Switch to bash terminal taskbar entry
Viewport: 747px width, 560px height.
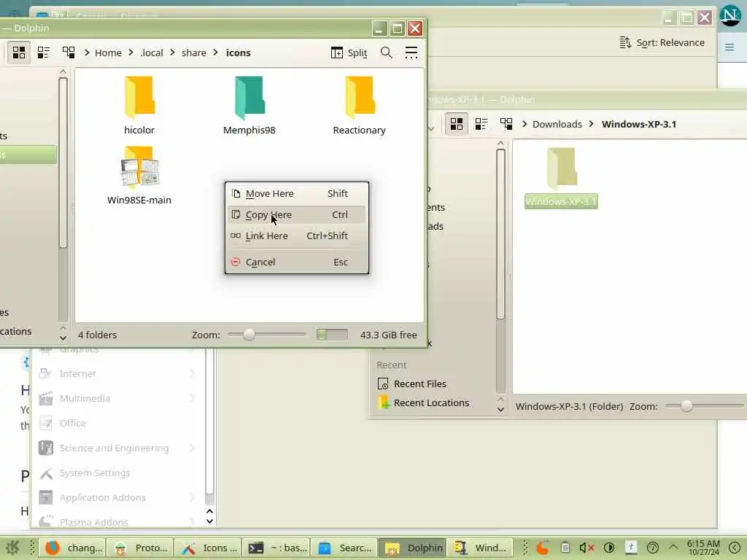click(x=276, y=548)
